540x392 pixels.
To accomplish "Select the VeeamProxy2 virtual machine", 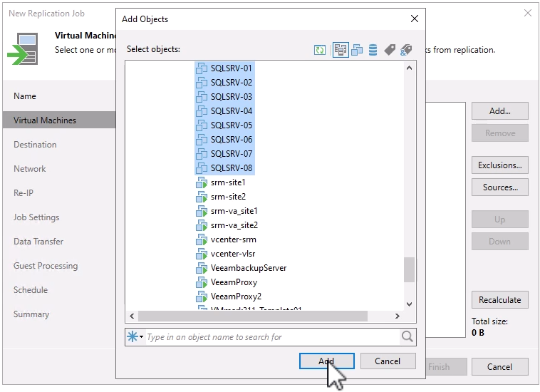I will (x=236, y=296).
